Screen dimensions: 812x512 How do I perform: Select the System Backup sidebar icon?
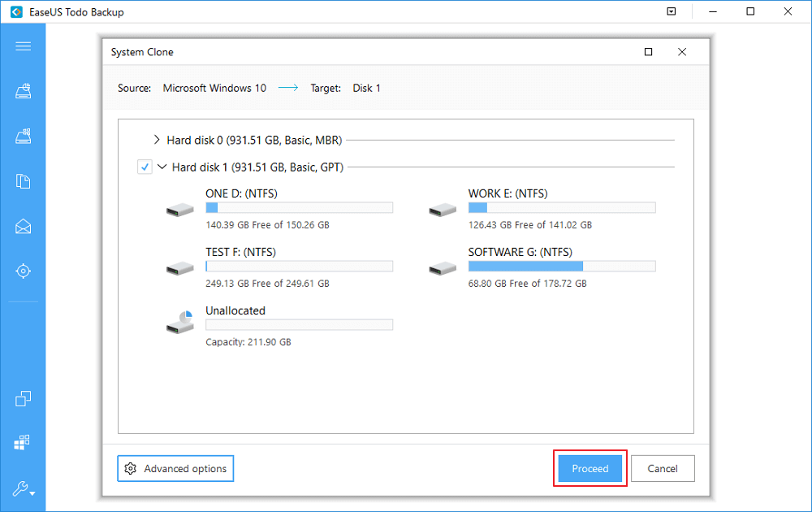[x=23, y=137]
